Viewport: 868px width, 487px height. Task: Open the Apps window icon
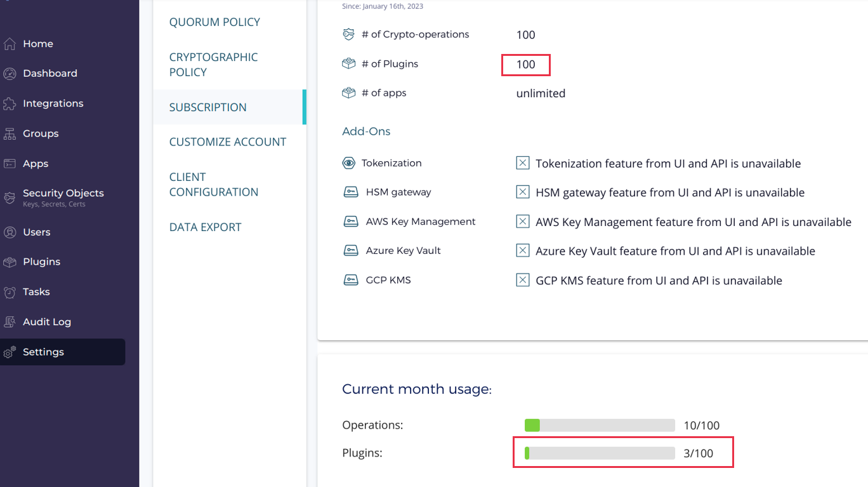(x=10, y=164)
